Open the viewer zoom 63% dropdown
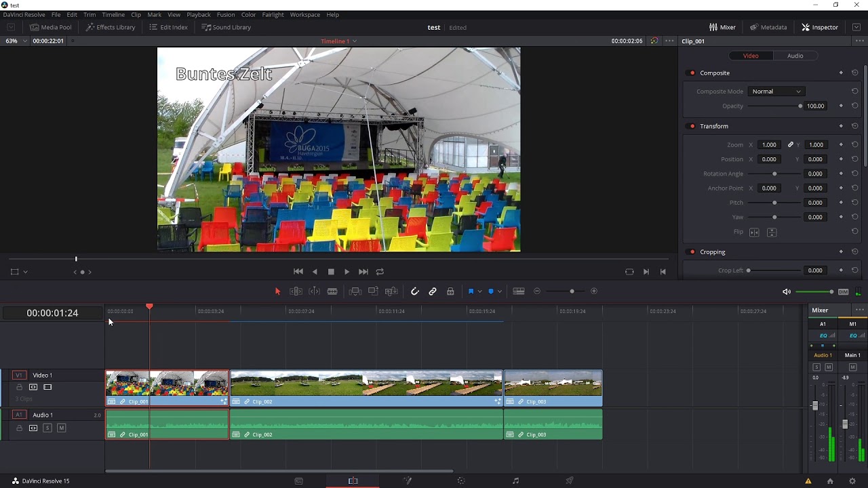Screen dimensions: 868x488 point(15,41)
